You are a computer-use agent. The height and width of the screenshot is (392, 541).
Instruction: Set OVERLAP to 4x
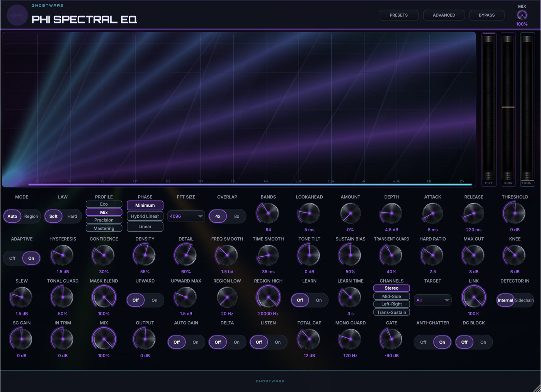(x=218, y=216)
